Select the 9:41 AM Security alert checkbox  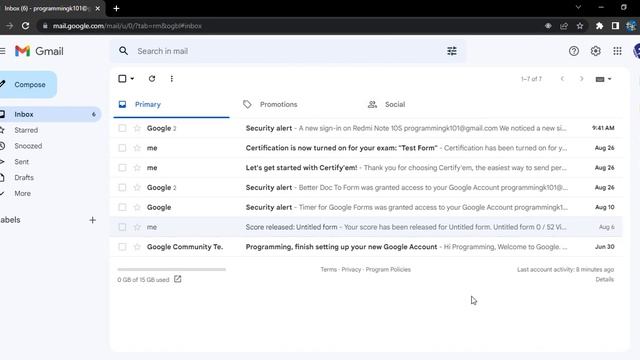(x=122, y=128)
